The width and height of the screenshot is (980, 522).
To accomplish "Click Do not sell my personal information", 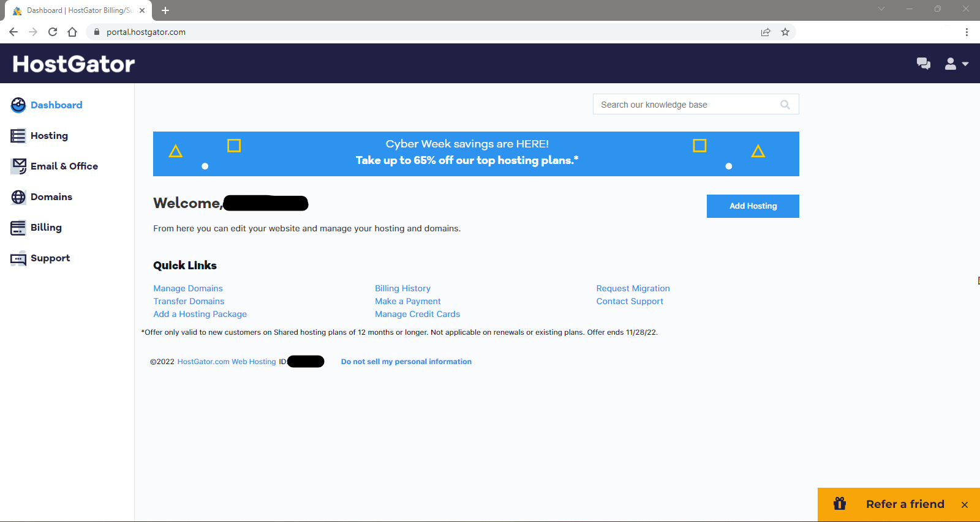I will click(x=406, y=362).
